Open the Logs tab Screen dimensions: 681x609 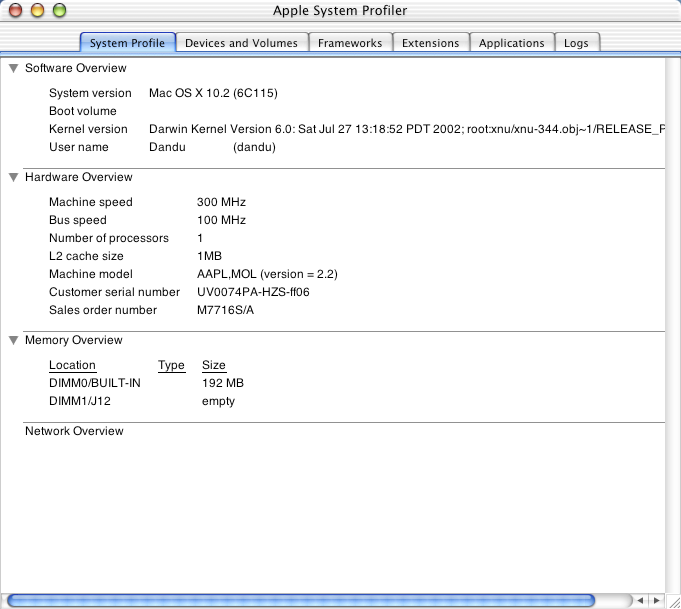click(576, 43)
